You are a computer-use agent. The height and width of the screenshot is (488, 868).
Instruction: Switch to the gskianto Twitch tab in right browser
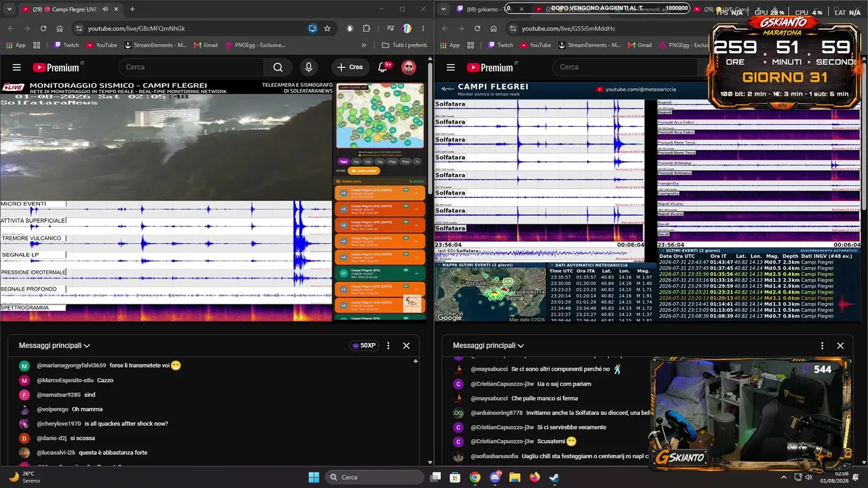point(481,9)
